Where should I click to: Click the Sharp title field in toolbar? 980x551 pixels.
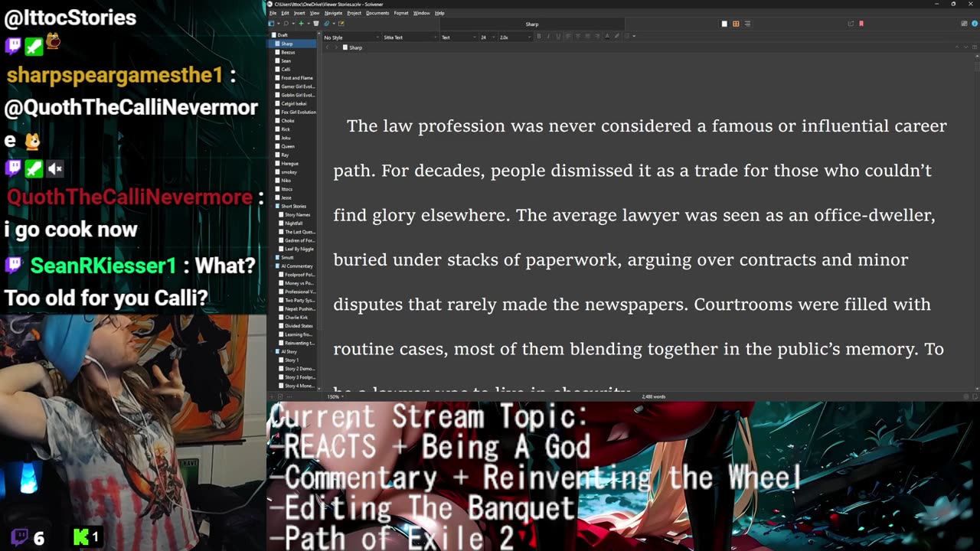tap(532, 24)
